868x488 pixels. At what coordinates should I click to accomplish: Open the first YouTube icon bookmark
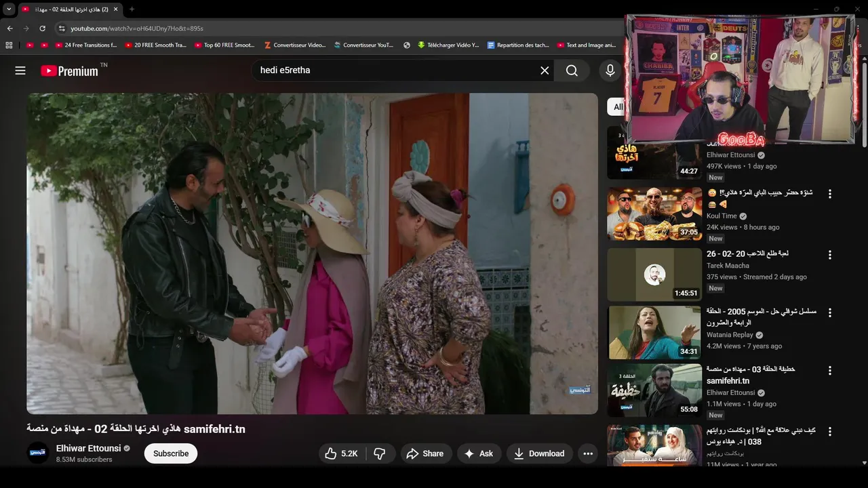(30, 45)
